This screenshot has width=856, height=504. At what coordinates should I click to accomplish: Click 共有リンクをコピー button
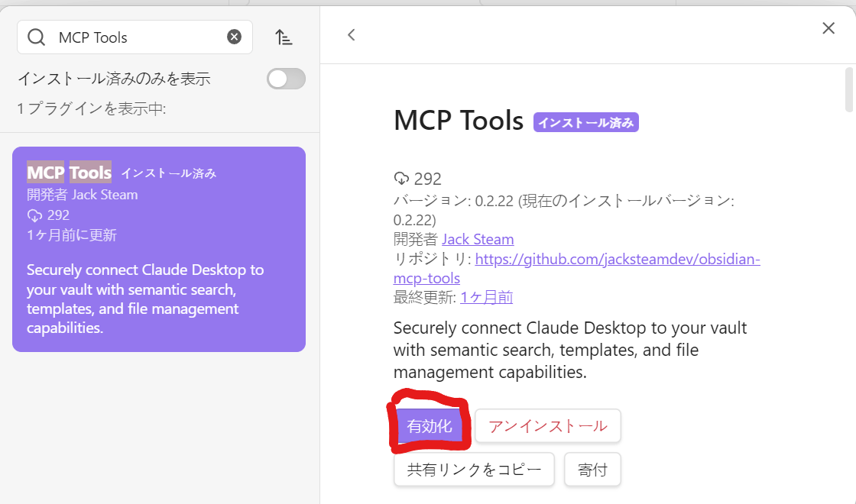point(474,469)
